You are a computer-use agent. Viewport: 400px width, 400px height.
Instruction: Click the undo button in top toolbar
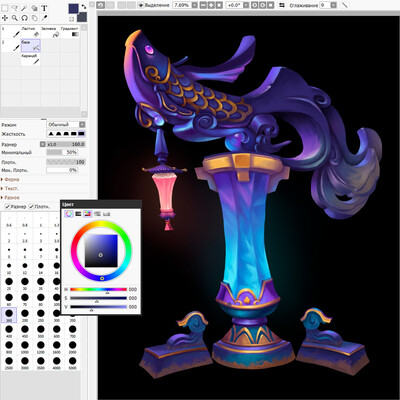pos(100,5)
